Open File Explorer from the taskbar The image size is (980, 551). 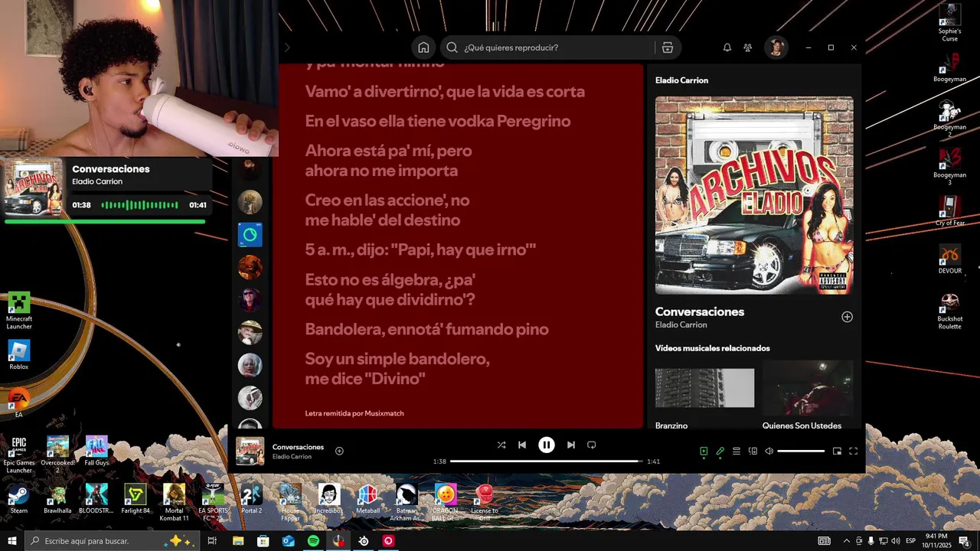pyautogui.click(x=238, y=541)
